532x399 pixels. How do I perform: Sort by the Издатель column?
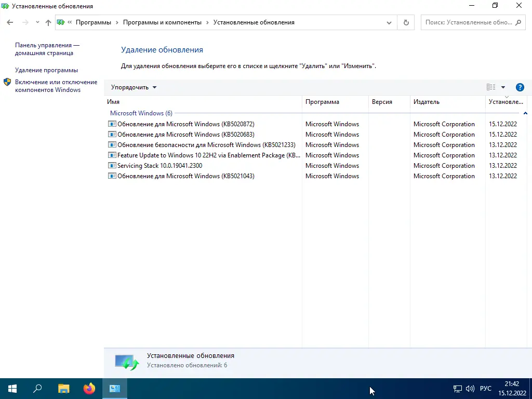pos(447,102)
